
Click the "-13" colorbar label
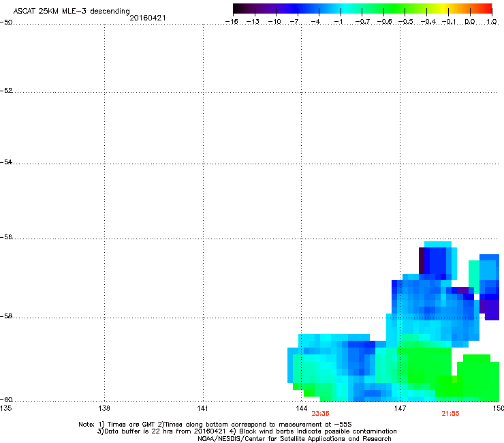253,22
